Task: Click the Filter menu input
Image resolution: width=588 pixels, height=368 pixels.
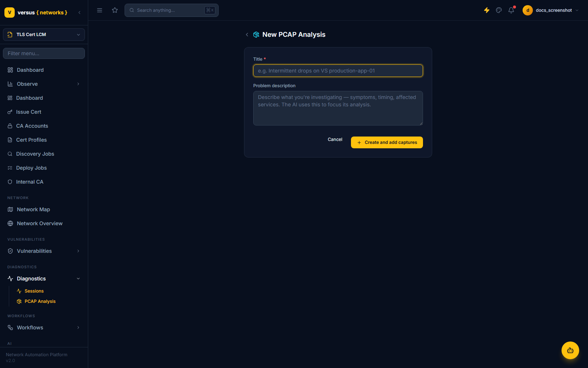Action: [x=44, y=53]
